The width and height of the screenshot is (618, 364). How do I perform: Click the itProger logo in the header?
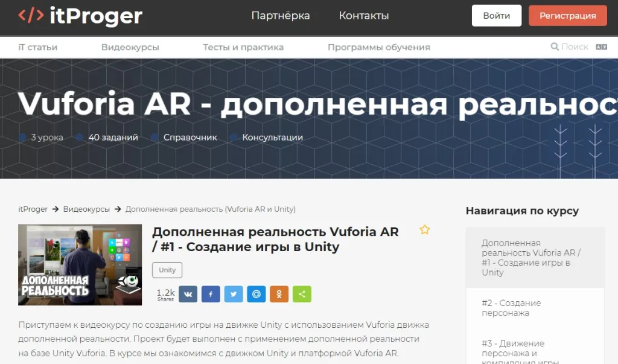click(80, 16)
